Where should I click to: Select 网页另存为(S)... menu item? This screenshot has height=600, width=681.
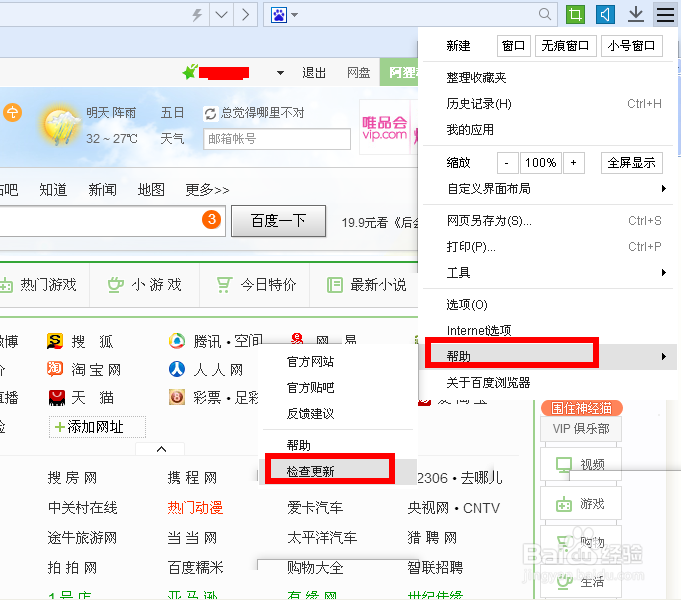[x=547, y=221]
